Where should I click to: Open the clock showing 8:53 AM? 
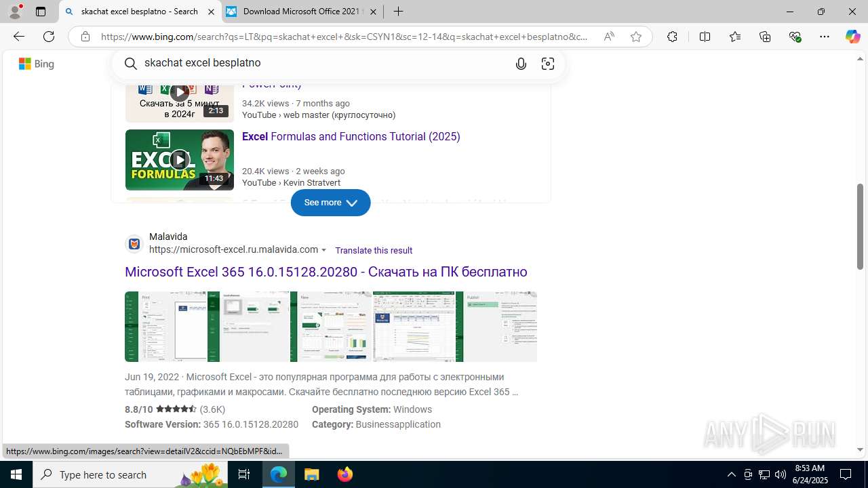point(810,474)
